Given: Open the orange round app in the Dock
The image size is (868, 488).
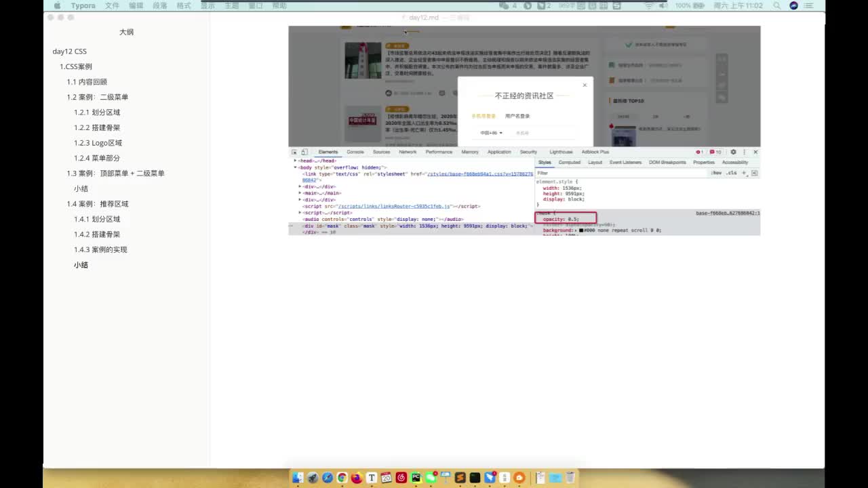Looking at the screenshot, I should click(519, 478).
